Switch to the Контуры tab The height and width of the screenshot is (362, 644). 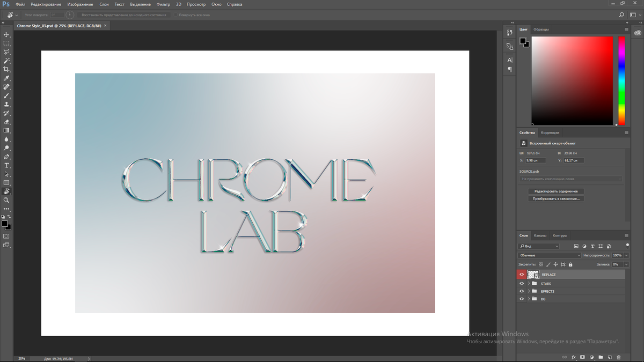560,235
